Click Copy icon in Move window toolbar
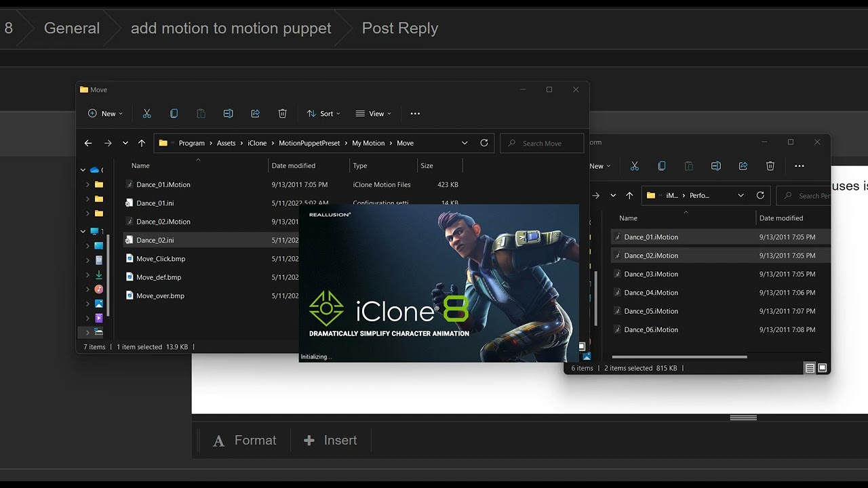Screen dimensions: 868x488 click(174, 114)
